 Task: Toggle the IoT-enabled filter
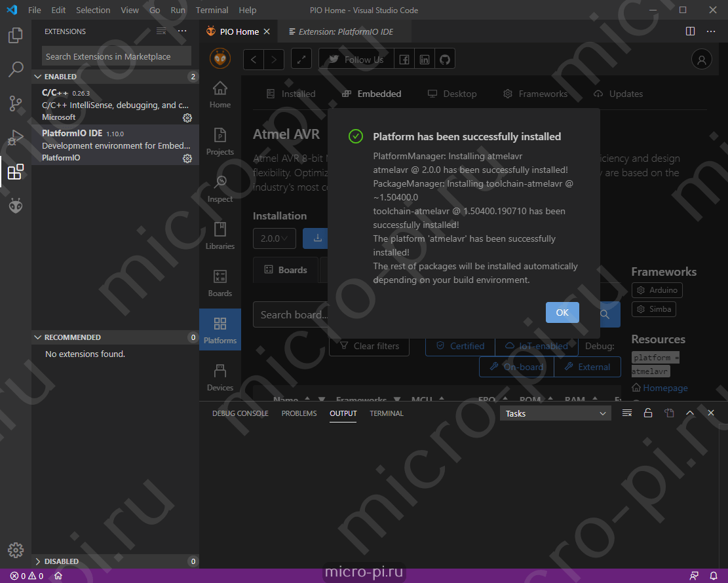pos(537,346)
